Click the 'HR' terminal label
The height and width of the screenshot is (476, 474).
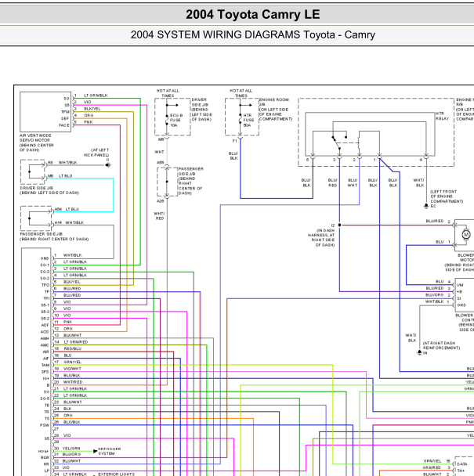click(46, 464)
